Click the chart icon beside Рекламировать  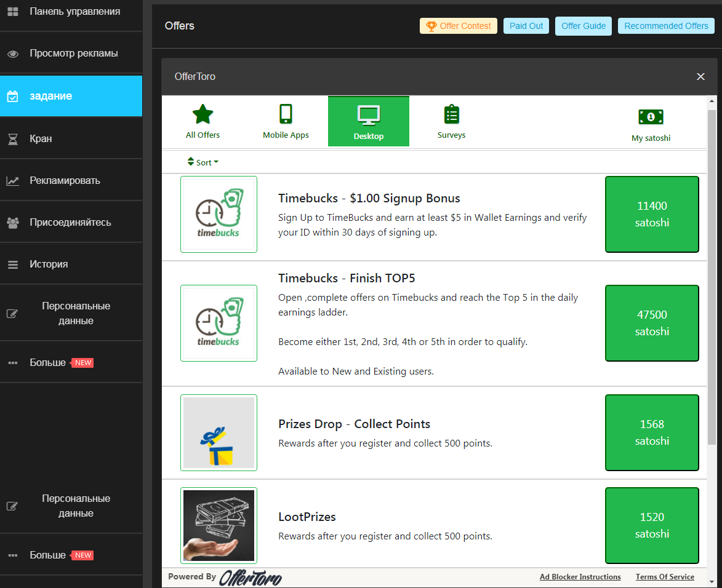[x=12, y=181]
